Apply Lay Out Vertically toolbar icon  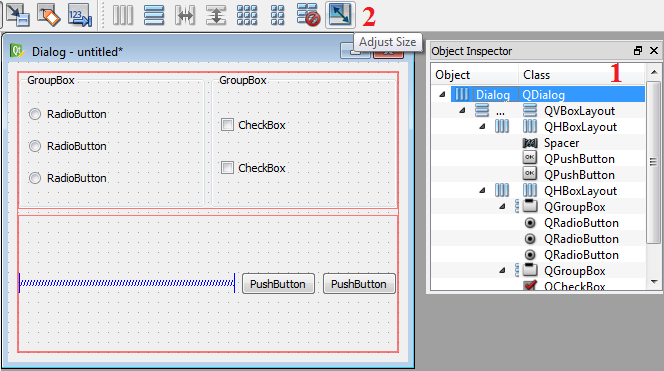click(x=154, y=15)
